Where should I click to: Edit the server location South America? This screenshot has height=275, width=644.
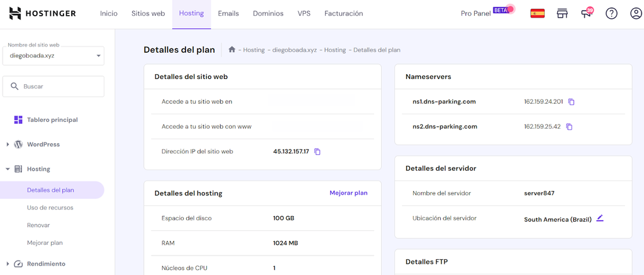[x=600, y=218]
